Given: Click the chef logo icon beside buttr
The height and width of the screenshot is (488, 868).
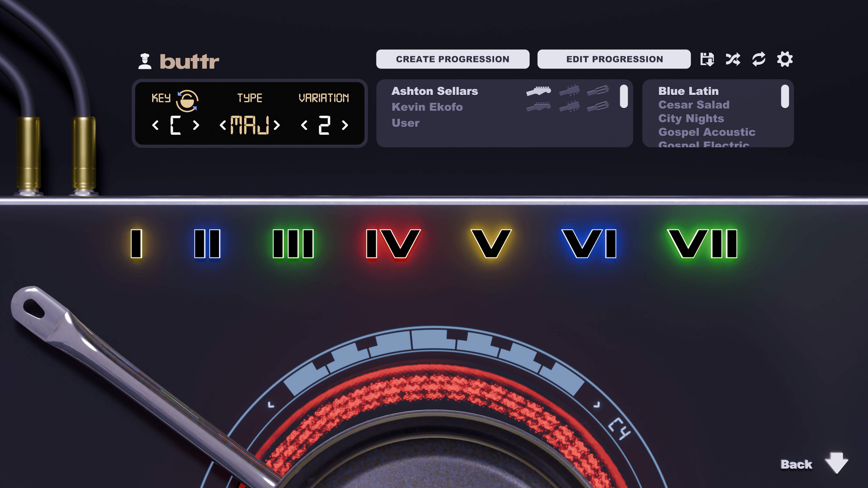Looking at the screenshot, I should [x=145, y=61].
